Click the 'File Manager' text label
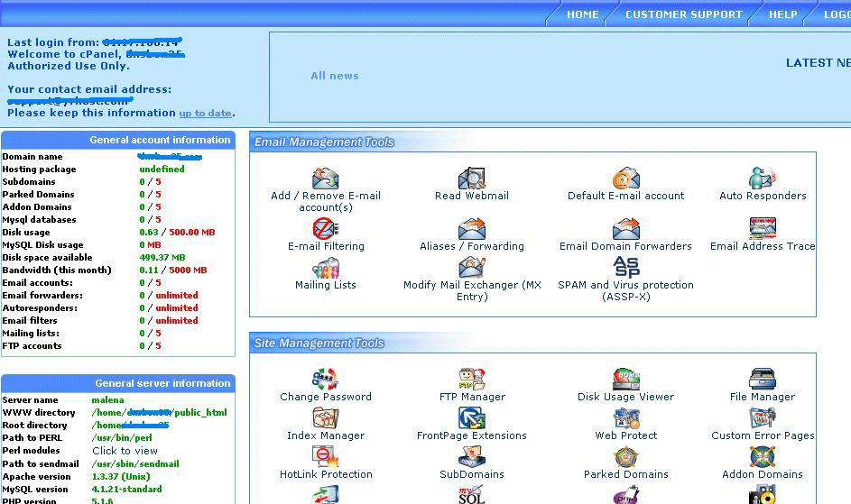The image size is (851, 504). tap(762, 397)
